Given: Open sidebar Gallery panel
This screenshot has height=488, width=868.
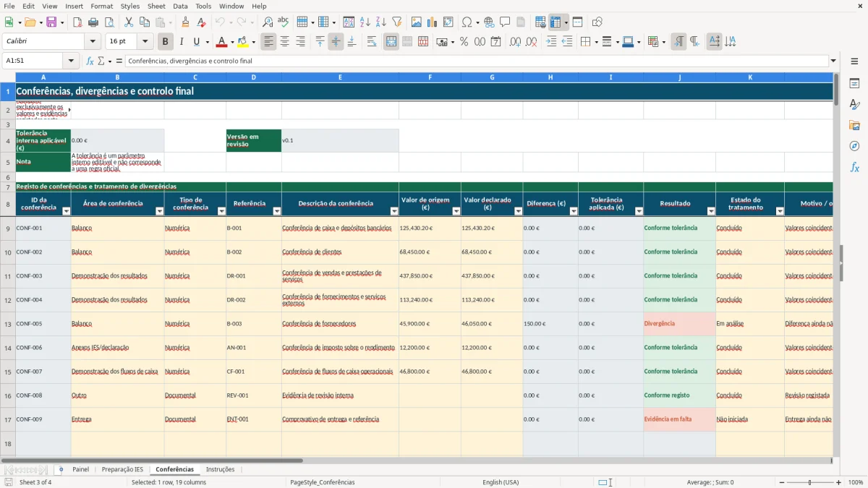Looking at the screenshot, I should [854, 125].
